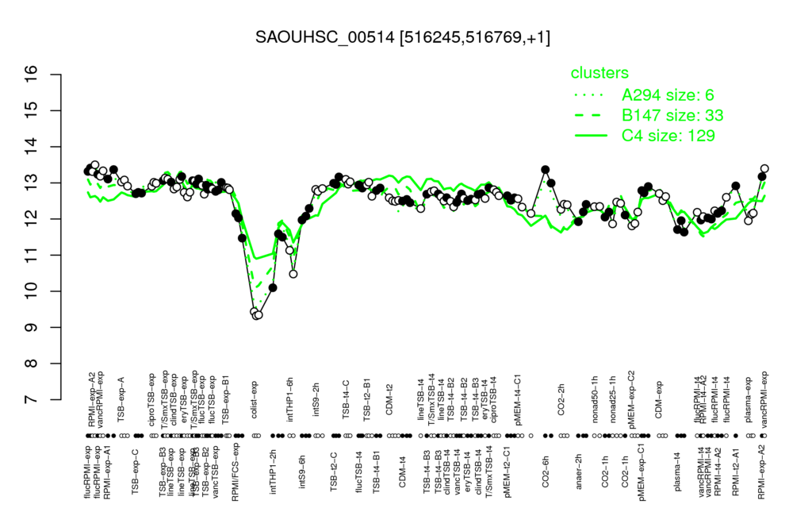The image size is (812, 508).
Task: Click x-axis label 'colist-exp'
Action: 255,398
